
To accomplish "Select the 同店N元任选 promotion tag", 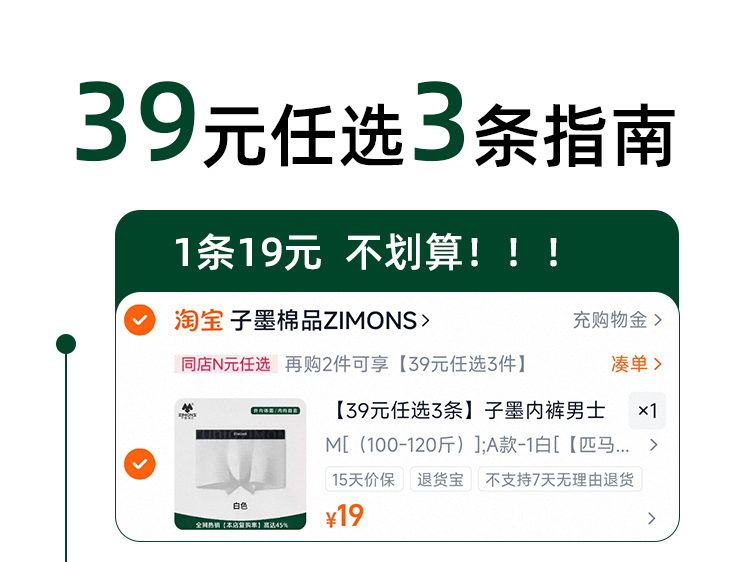I will point(226,364).
